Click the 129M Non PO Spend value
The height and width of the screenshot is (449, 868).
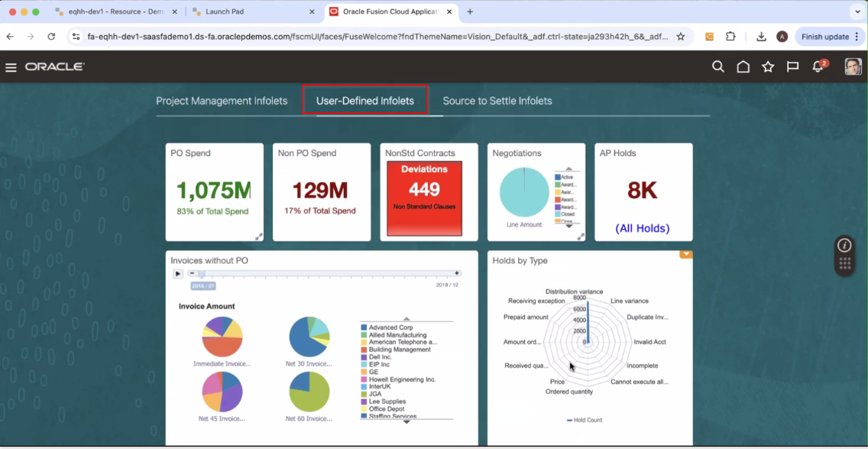coord(320,190)
